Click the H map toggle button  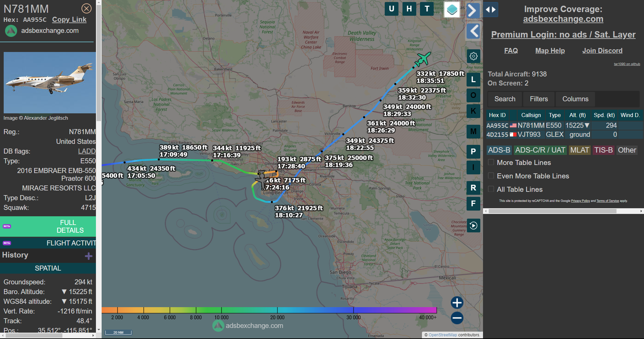[409, 9]
